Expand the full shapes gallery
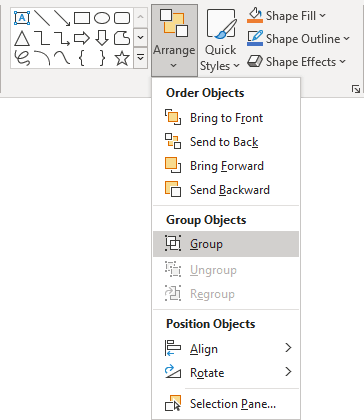This screenshot has height=420, width=364. click(x=141, y=58)
